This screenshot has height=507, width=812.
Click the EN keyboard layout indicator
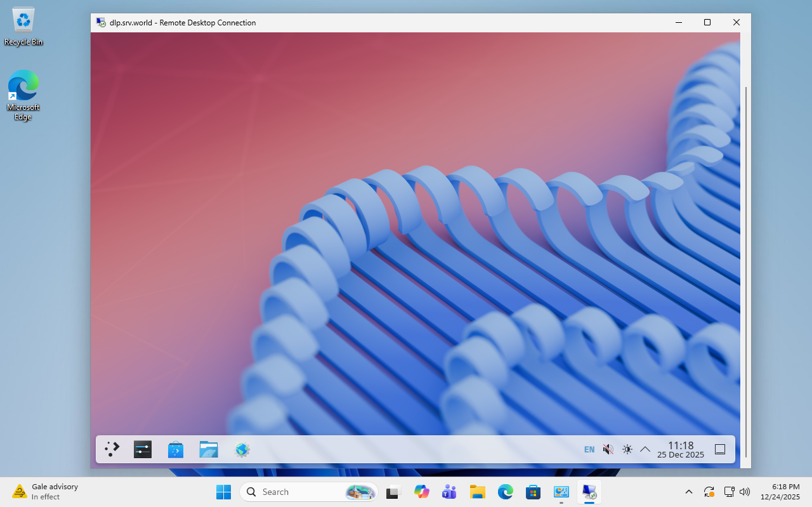[x=589, y=449]
